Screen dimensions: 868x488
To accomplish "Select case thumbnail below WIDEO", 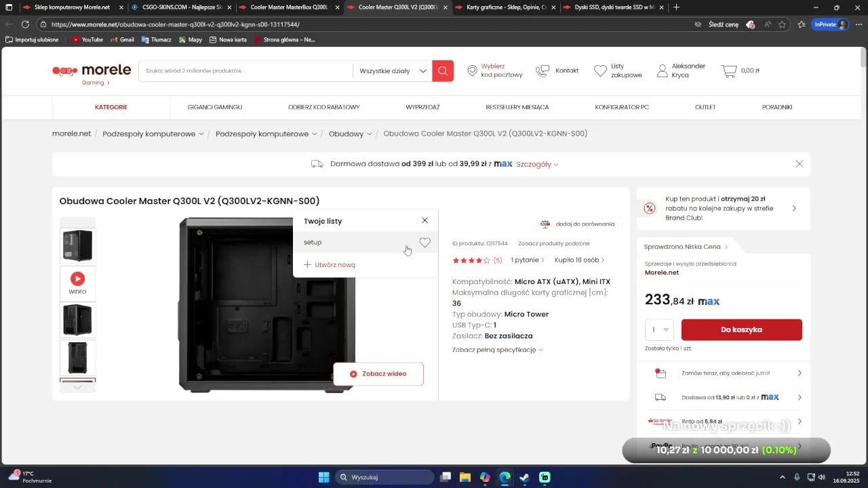I will click(78, 320).
